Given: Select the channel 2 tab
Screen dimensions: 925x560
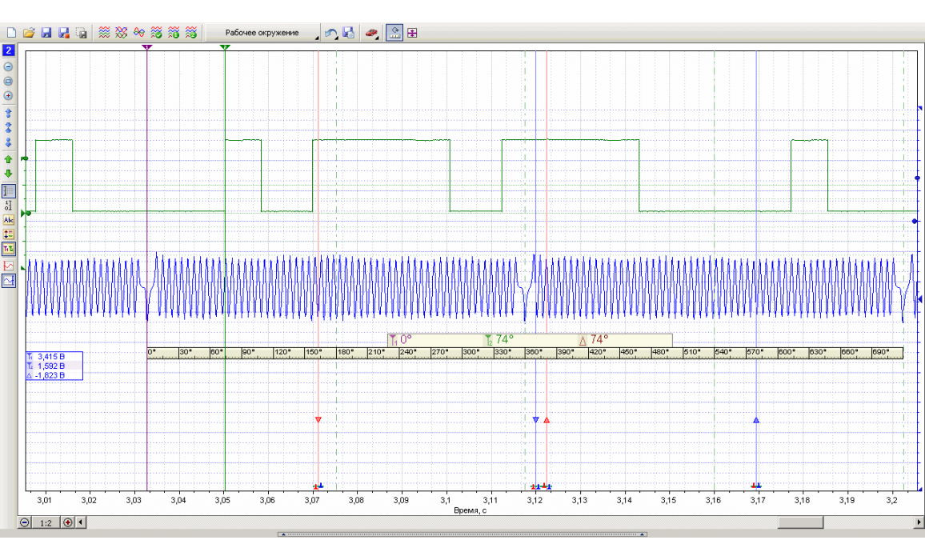Looking at the screenshot, I should click(8, 50).
